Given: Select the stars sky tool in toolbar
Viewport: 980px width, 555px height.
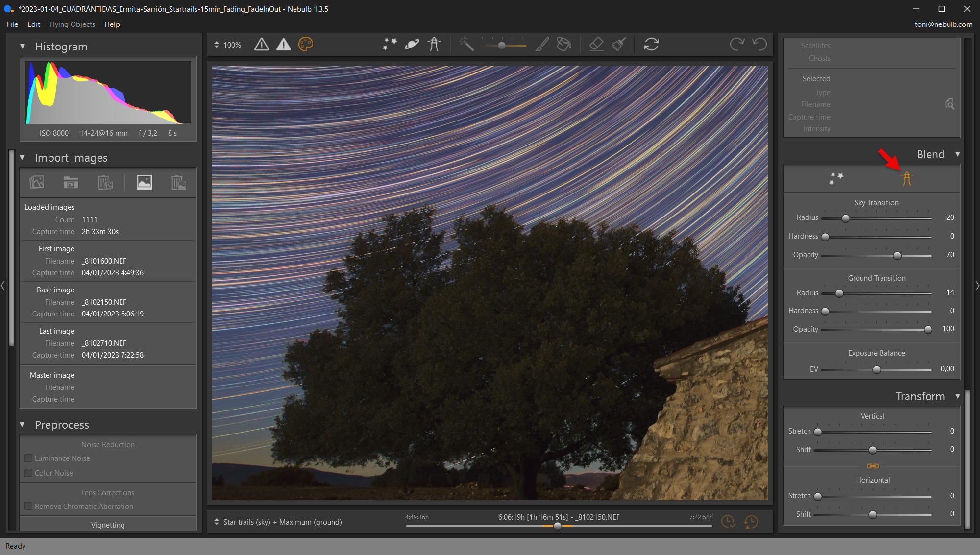Looking at the screenshot, I should [390, 45].
